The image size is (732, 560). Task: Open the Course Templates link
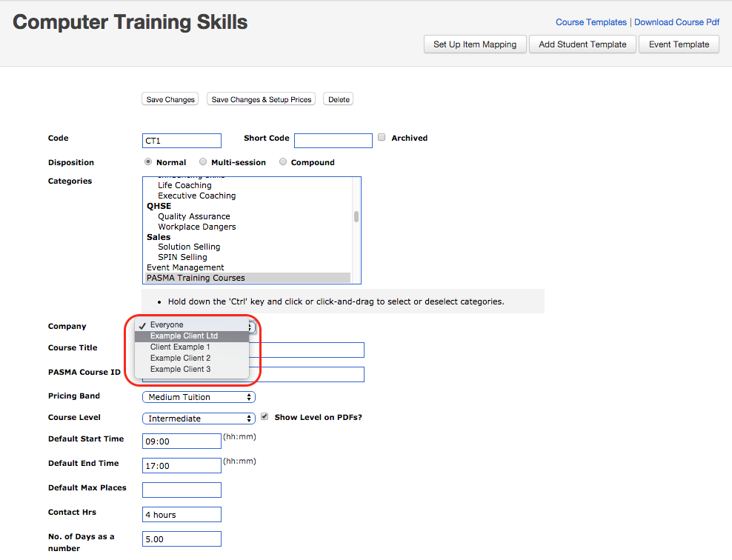pos(591,22)
